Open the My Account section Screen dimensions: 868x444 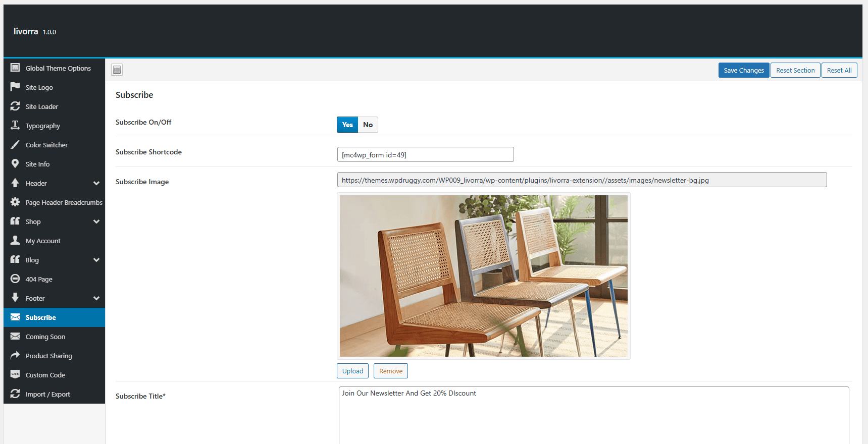55,241
